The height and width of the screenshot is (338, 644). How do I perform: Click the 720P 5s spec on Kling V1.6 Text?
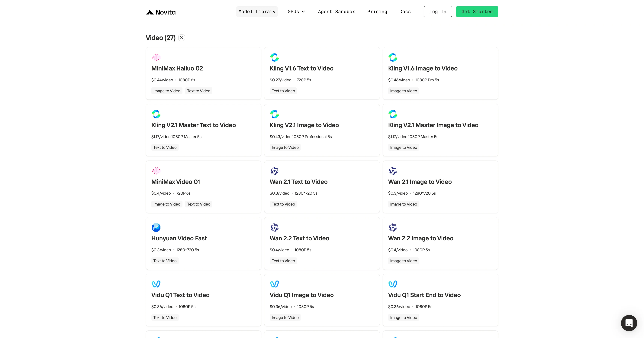304,80
